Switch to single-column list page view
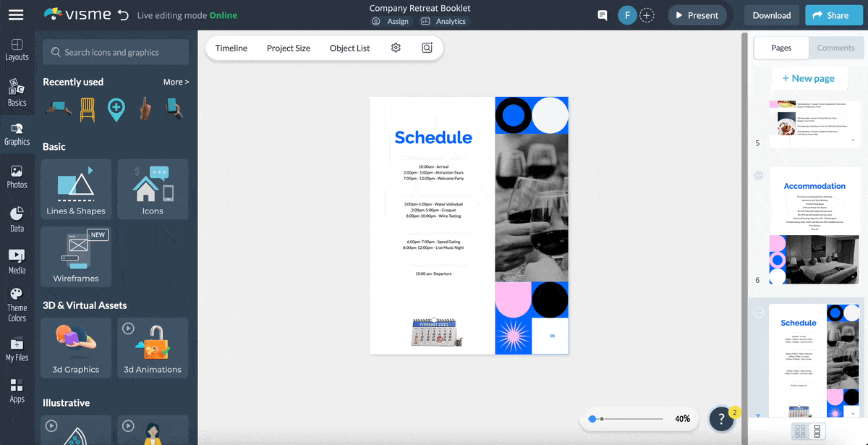The image size is (868, 445). (x=817, y=431)
